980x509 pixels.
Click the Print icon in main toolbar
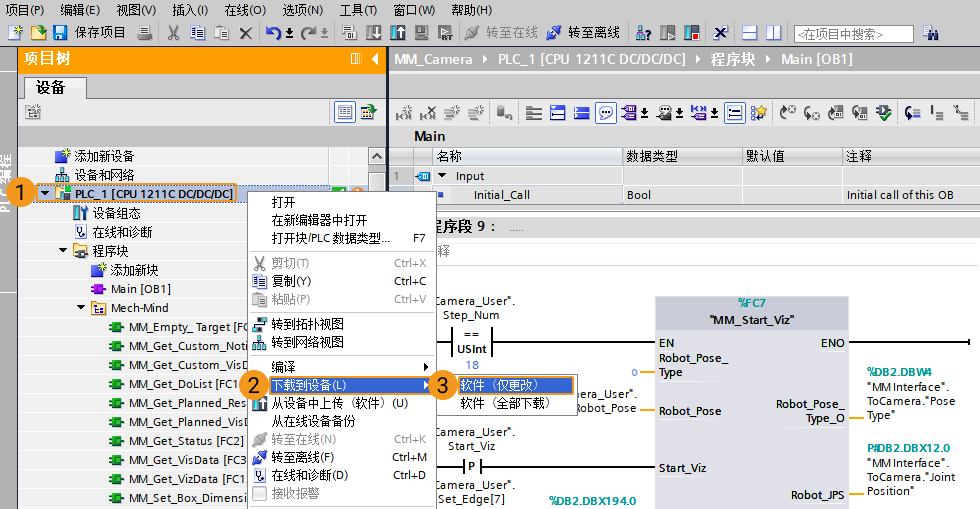pyautogui.click(x=144, y=33)
